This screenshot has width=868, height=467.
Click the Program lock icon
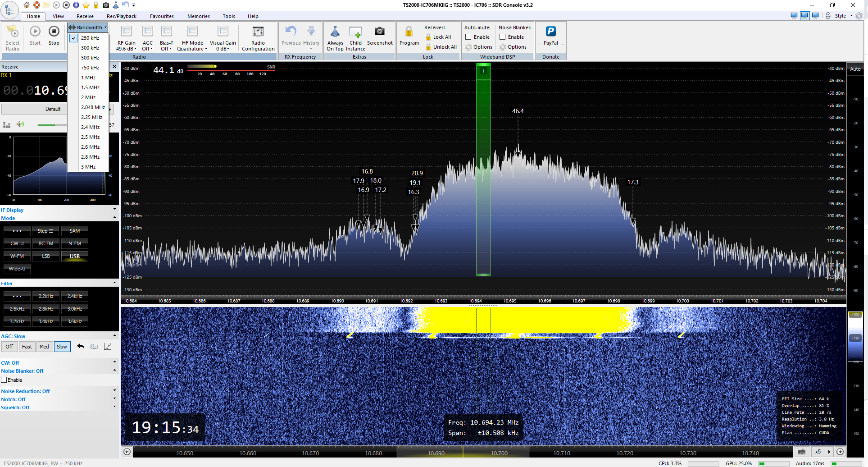click(x=409, y=32)
